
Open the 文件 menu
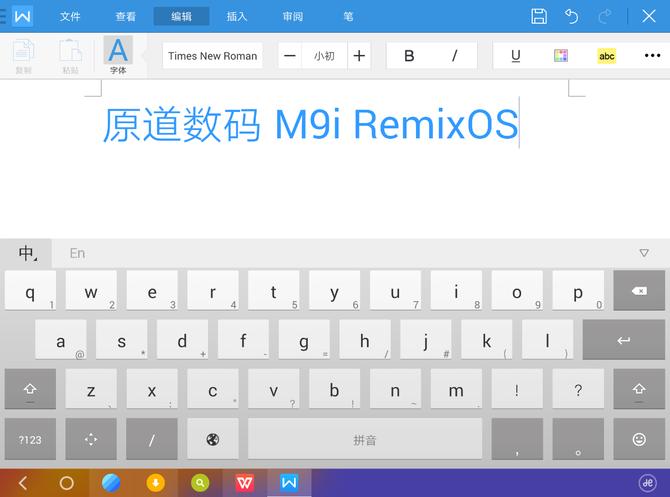coord(70,16)
